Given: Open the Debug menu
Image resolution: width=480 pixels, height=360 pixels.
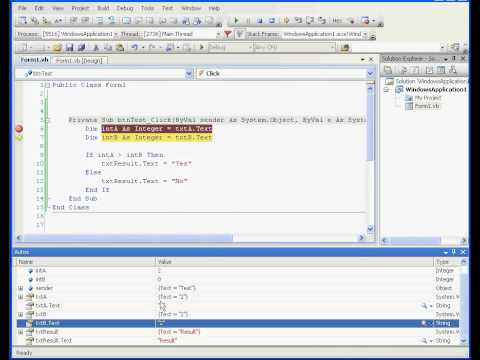Looking at the screenshot, I should [x=125, y=8].
